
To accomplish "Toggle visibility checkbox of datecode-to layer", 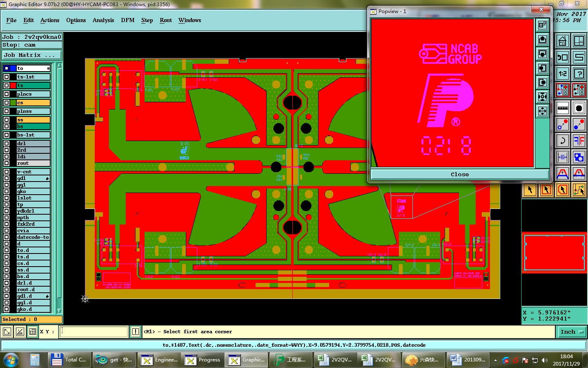I will pos(7,237).
